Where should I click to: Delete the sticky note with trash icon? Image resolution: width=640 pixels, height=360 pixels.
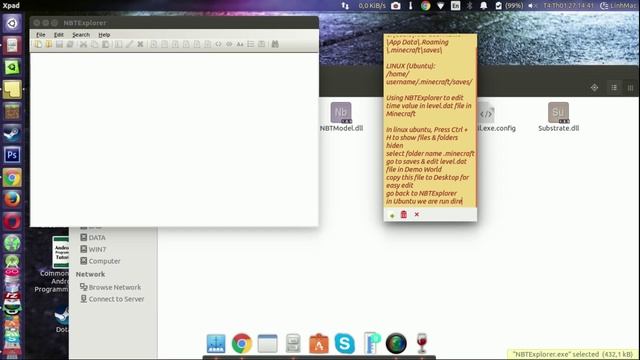404,214
